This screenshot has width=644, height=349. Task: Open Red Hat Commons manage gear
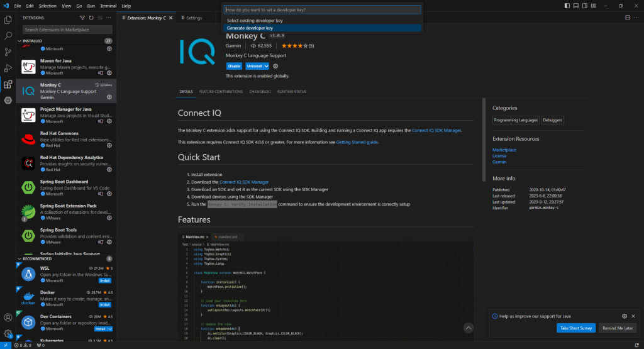(x=109, y=145)
